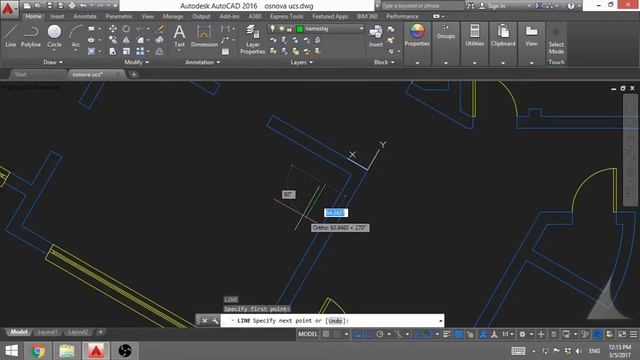This screenshot has width=640, height=360.
Task: Switch to the Insert ribbon tab
Action: (58, 16)
